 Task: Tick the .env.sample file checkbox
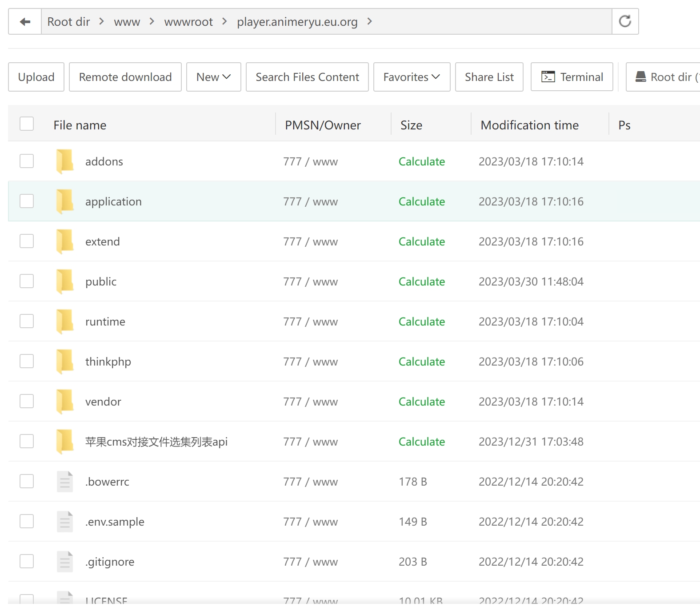27,521
